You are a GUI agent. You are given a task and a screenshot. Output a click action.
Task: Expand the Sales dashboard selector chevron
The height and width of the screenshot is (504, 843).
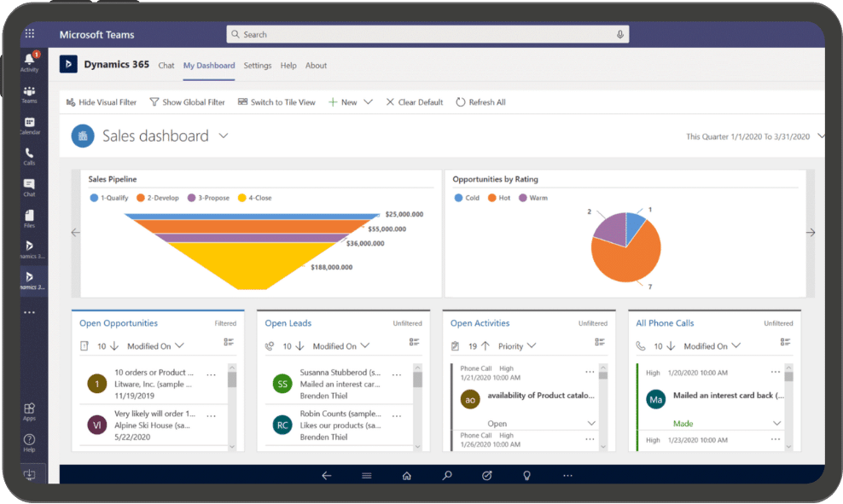pyautogui.click(x=224, y=136)
